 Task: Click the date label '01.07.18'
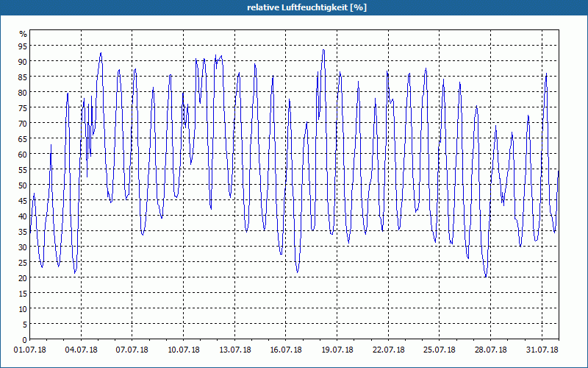click(30, 350)
